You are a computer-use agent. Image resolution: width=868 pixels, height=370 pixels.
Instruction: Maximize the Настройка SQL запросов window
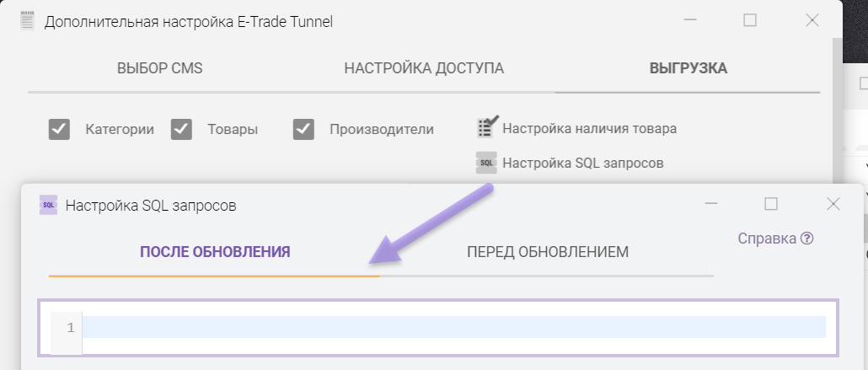pyautogui.click(x=770, y=204)
